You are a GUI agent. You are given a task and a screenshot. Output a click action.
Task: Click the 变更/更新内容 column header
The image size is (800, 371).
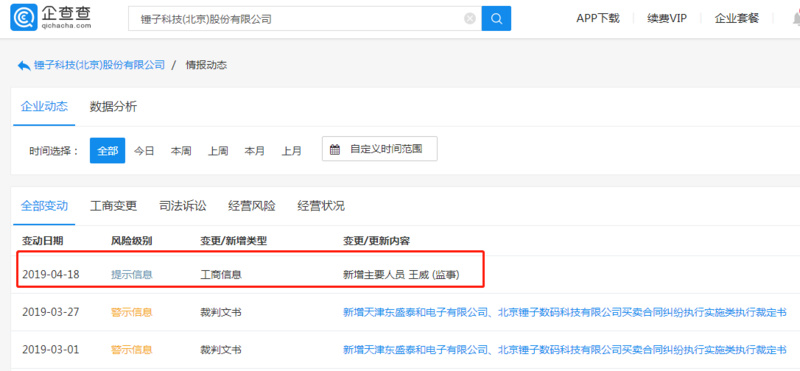[377, 241]
